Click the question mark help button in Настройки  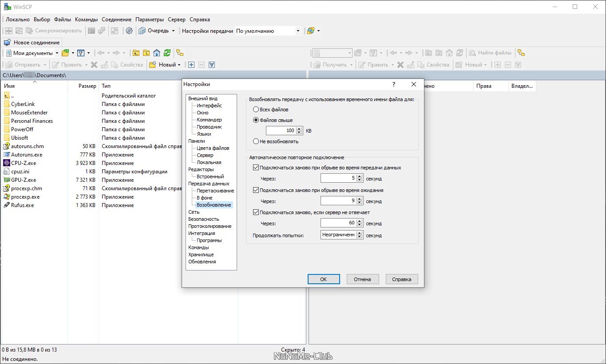(x=393, y=84)
